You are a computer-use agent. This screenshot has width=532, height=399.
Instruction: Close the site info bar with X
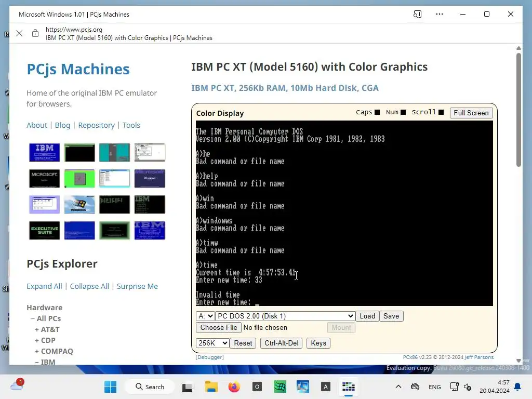(x=19, y=33)
